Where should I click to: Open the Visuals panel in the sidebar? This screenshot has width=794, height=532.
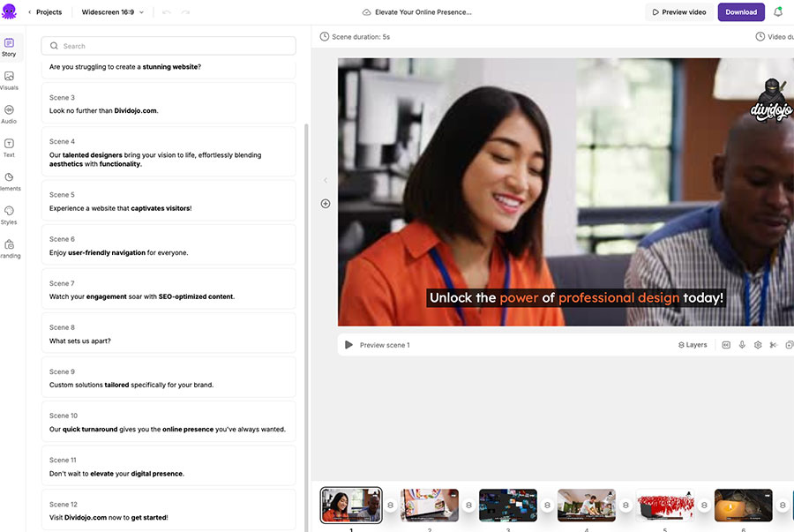pos(9,80)
